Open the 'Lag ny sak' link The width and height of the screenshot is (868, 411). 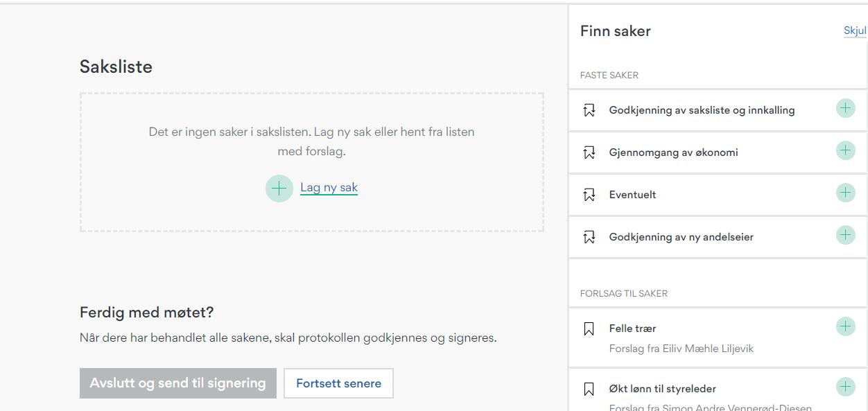click(x=329, y=188)
